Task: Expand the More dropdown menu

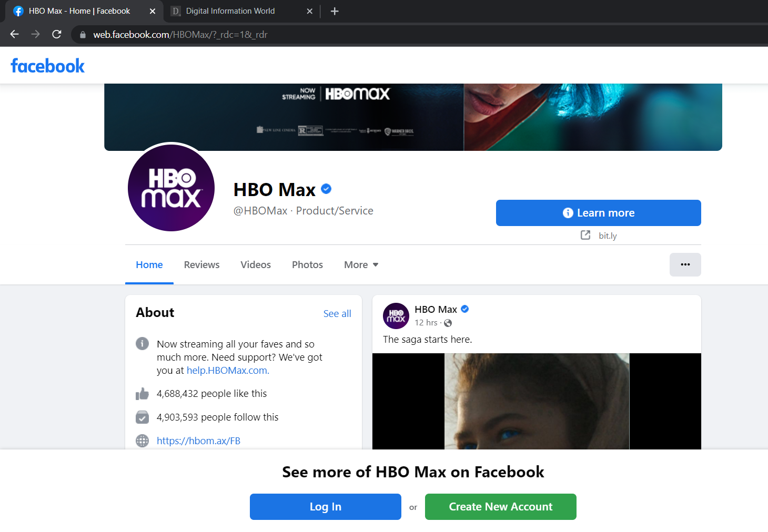Action: tap(361, 265)
